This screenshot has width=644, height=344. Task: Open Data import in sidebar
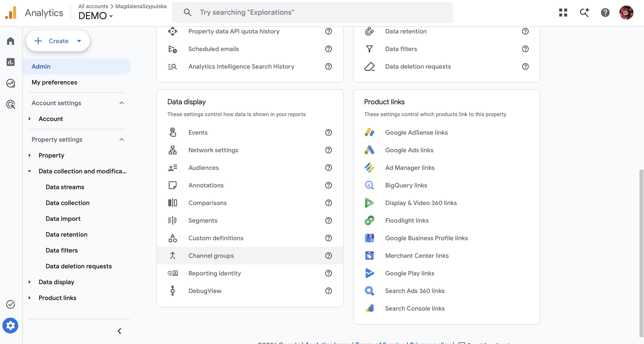click(x=63, y=219)
